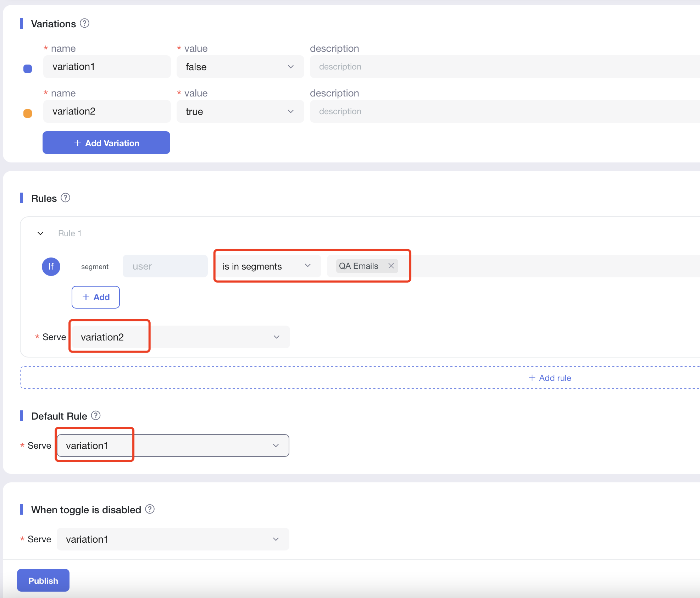Click the blue variation1 color swatch
This screenshot has height=598, width=700.
point(28,68)
